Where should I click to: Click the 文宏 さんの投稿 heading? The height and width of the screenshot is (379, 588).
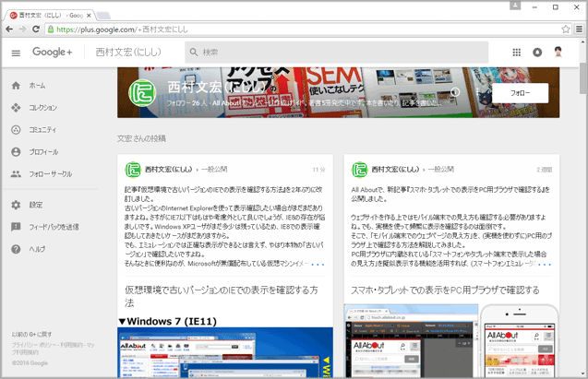(x=141, y=138)
